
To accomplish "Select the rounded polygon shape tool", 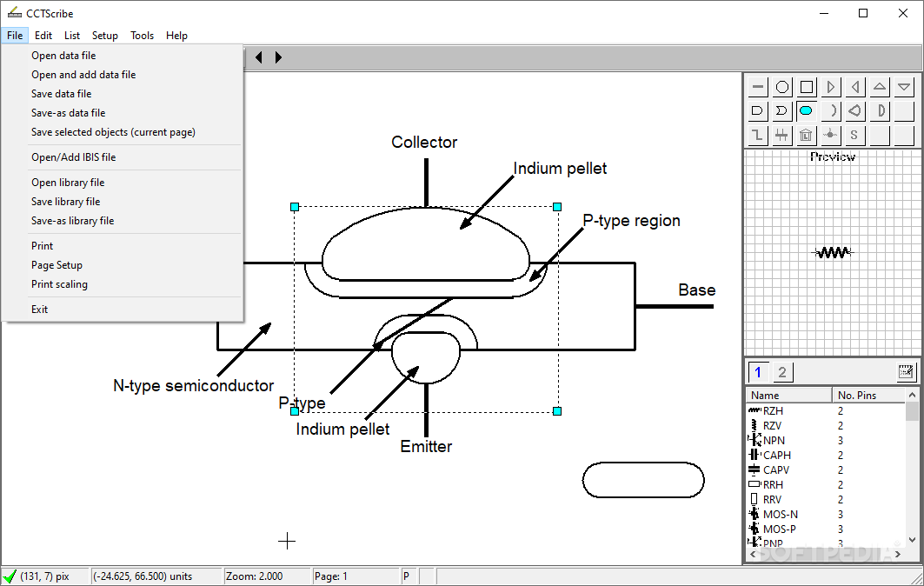I will [854, 110].
